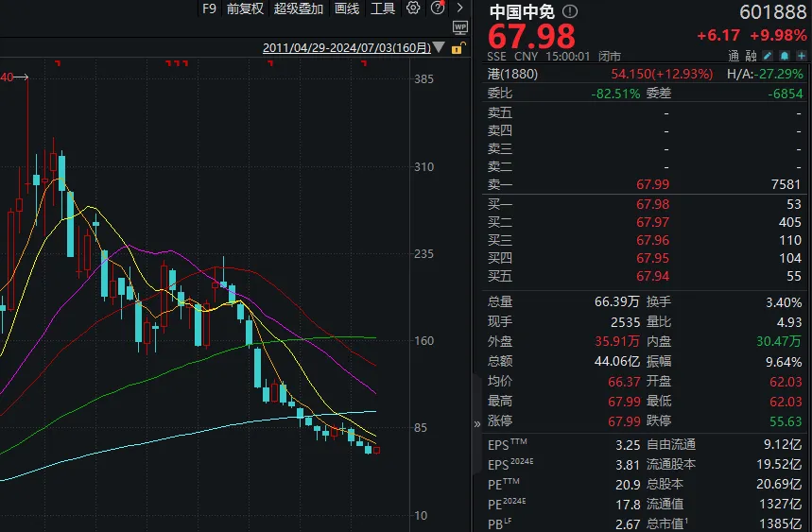Viewport: 812px width, 532px height.
Task: Click price axis label 385
Action: point(423,79)
